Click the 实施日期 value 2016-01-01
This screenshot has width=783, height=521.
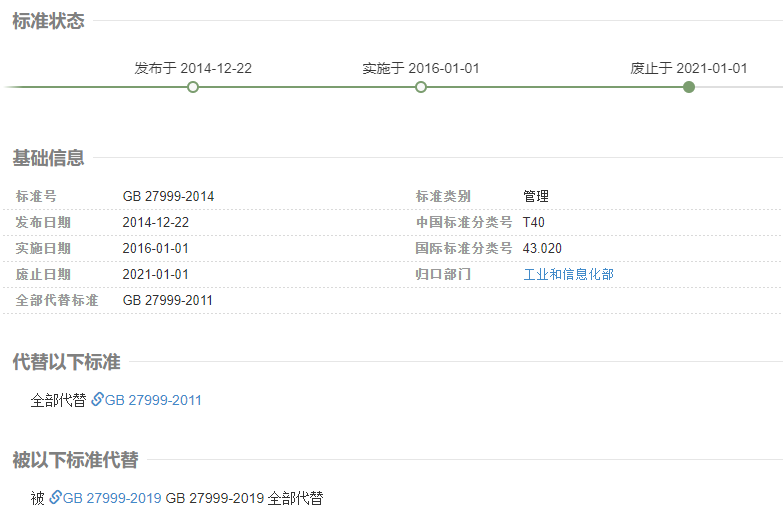[156, 248]
